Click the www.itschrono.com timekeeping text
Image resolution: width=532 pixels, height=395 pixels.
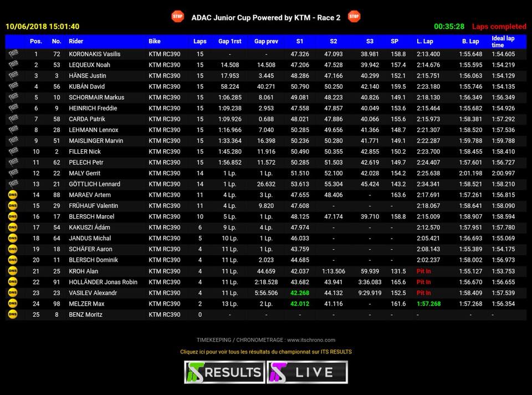[266, 340]
